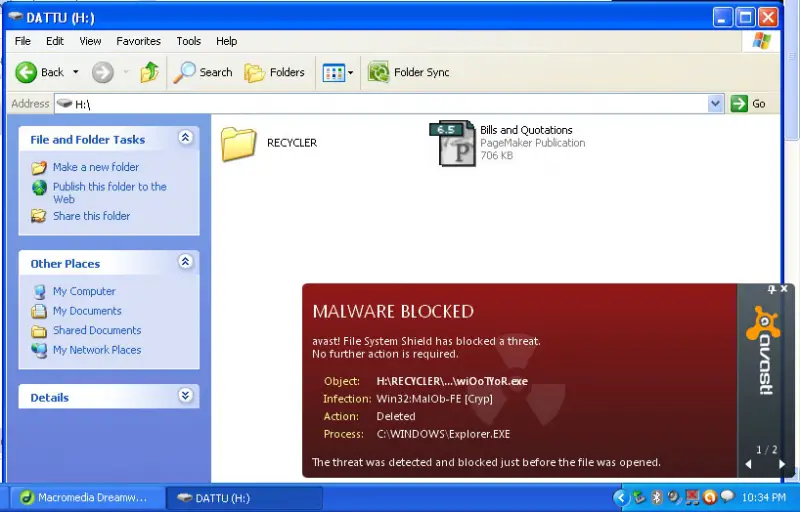Open the Tools menu
The width and height of the screenshot is (800, 512).
(x=188, y=41)
